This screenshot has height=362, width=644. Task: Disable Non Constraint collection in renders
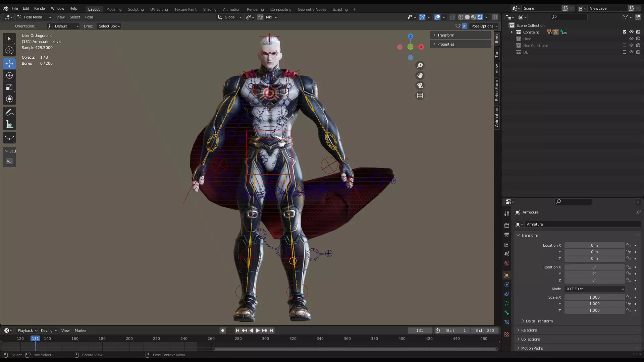click(x=638, y=45)
